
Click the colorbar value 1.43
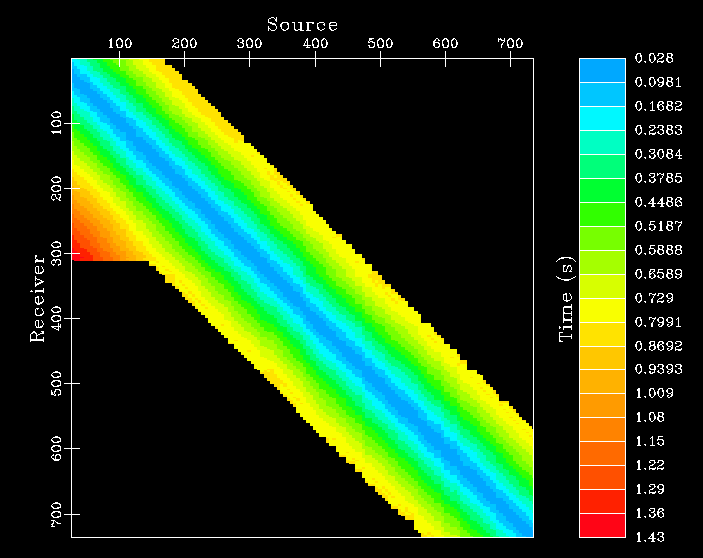point(650,537)
